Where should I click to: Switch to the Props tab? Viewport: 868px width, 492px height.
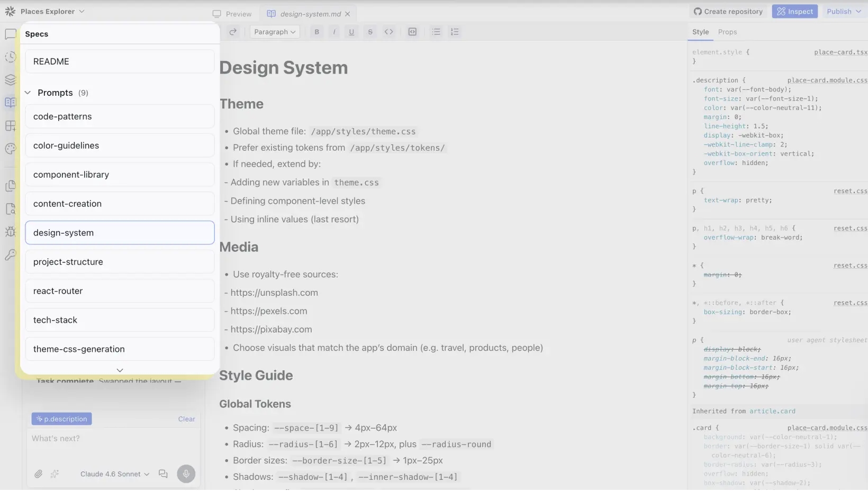(x=728, y=32)
